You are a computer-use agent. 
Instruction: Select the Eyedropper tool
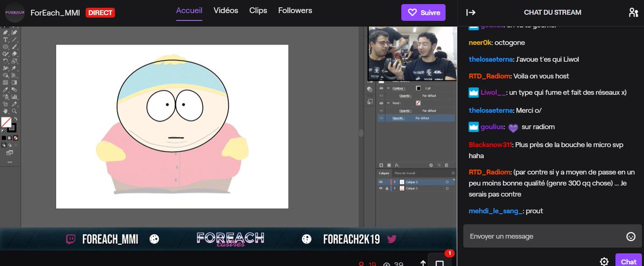5,89
